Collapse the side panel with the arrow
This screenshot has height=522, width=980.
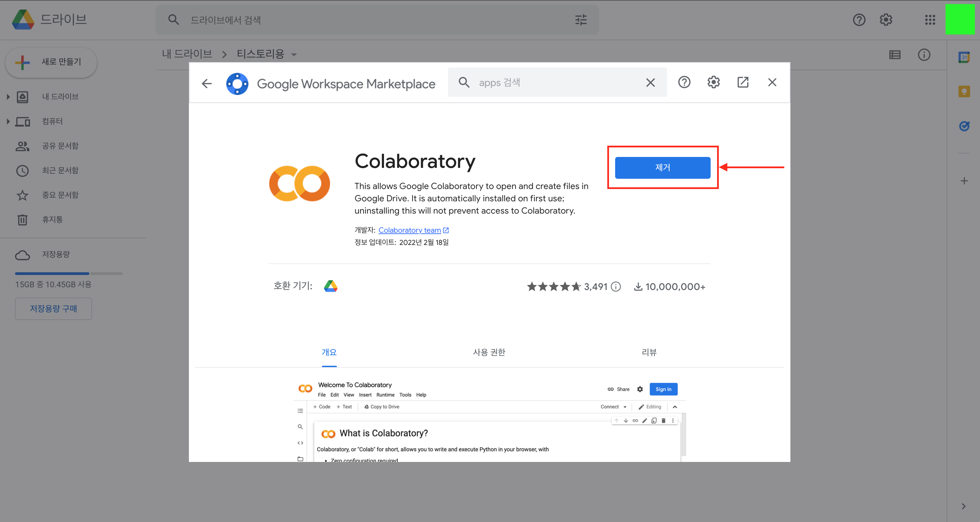(963, 506)
